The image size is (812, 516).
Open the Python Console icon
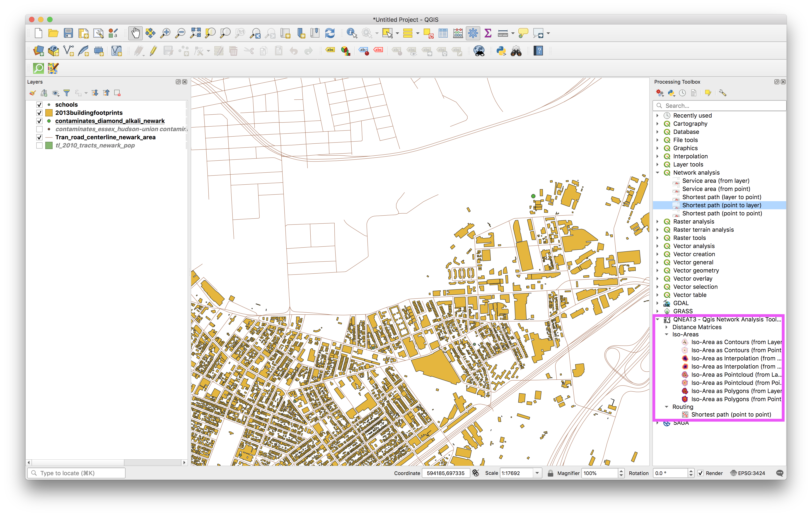pyautogui.click(x=501, y=51)
